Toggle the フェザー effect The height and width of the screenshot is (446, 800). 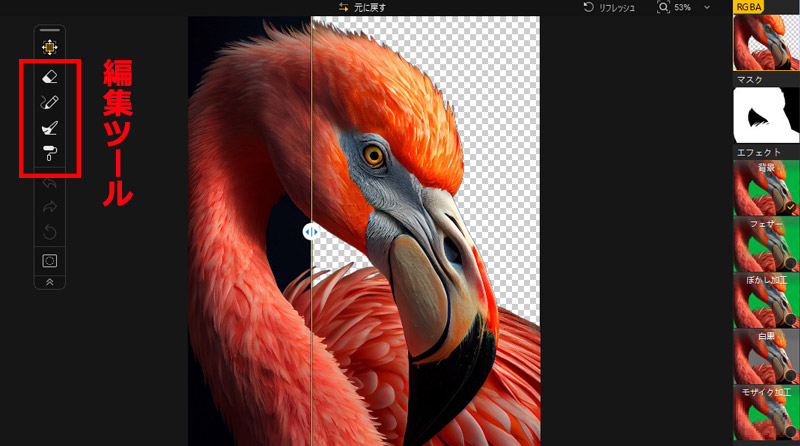pos(765,243)
